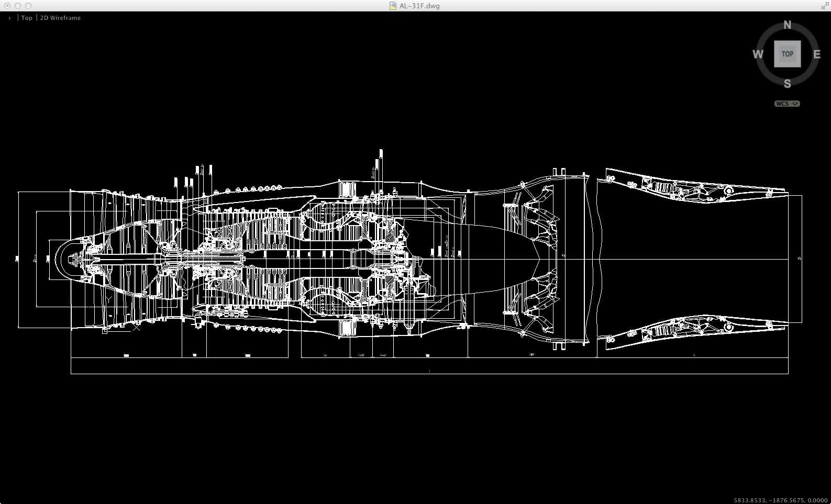The width and height of the screenshot is (831, 504).
Task: Click the AL-31F.dwg document icon in title bar
Action: [x=393, y=6]
